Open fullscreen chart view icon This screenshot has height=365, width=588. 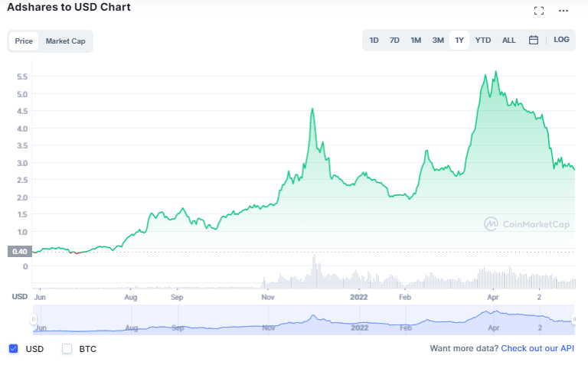click(539, 11)
